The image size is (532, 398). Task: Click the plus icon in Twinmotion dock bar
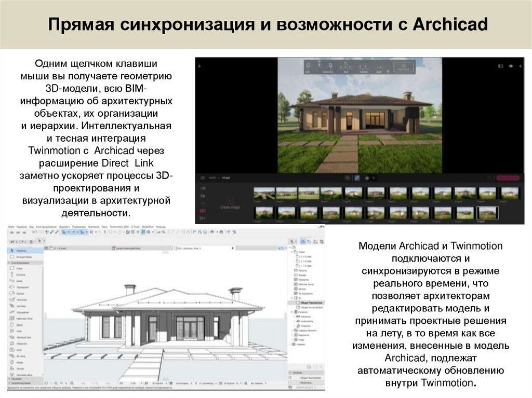point(374,178)
